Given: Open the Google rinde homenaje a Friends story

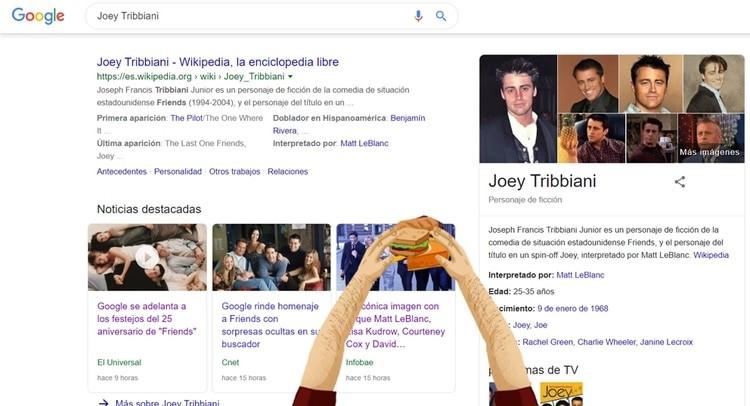Looking at the screenshot, I should click(x=270, y=325).
